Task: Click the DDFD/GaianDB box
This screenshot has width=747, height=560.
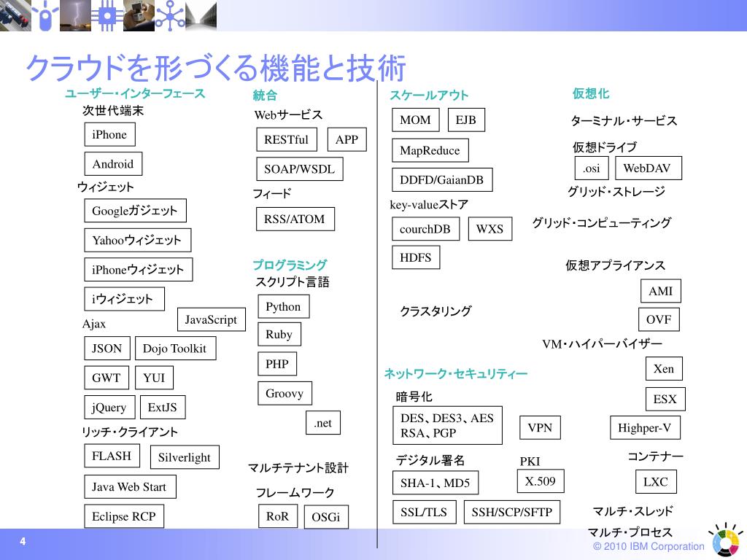Action: point(442,179)
